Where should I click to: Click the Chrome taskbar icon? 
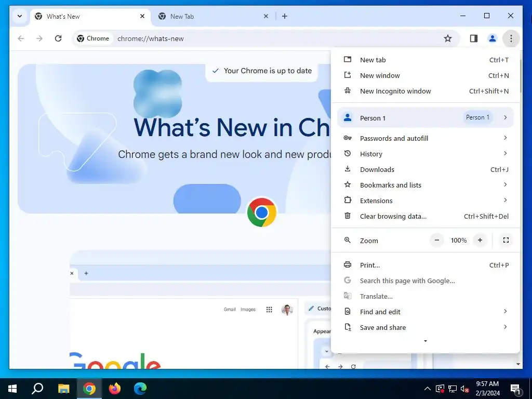coord(89,389)
